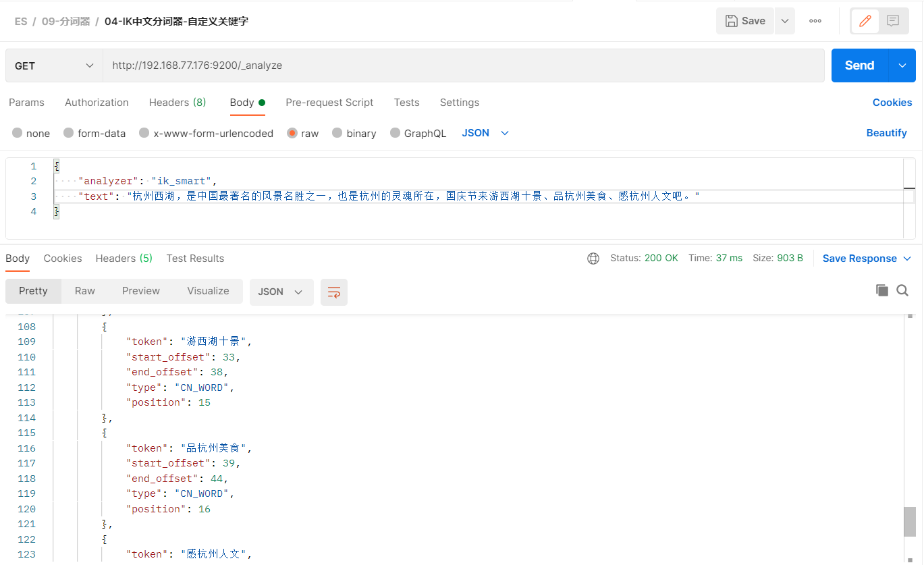Click the request URL input field
The height and width of the screenshot is (565, 924).
click(x=464, y=65)
